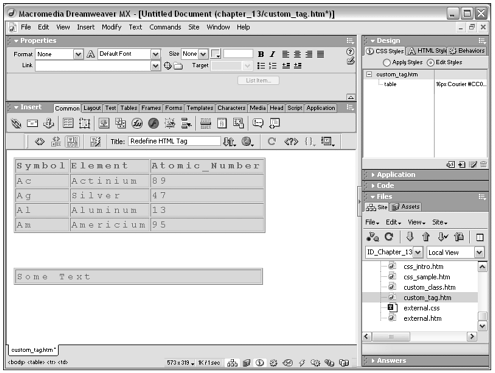This screenshot has height=373, width=495.
Task: Click the Refresh Design View icon
Action: pyautogui.click(x=272, y=142)
